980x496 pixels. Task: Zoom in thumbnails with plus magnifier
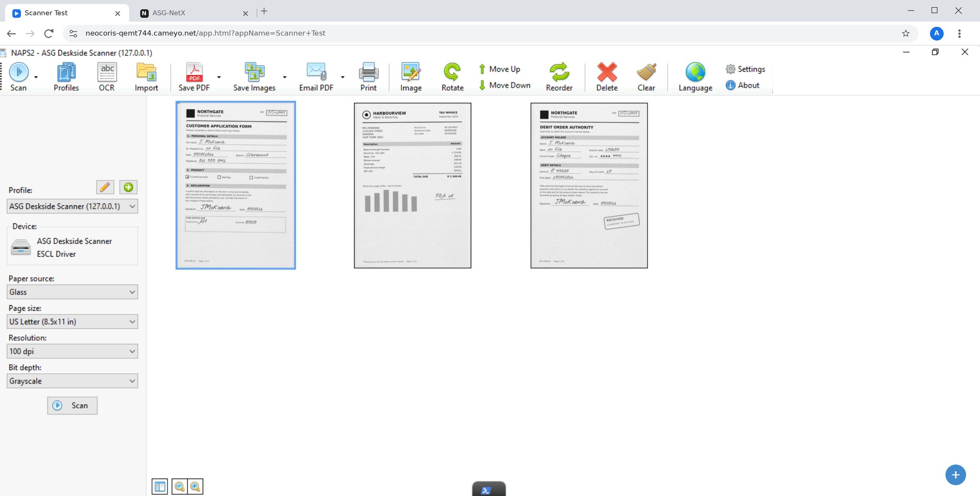click(x=195, y=486)
